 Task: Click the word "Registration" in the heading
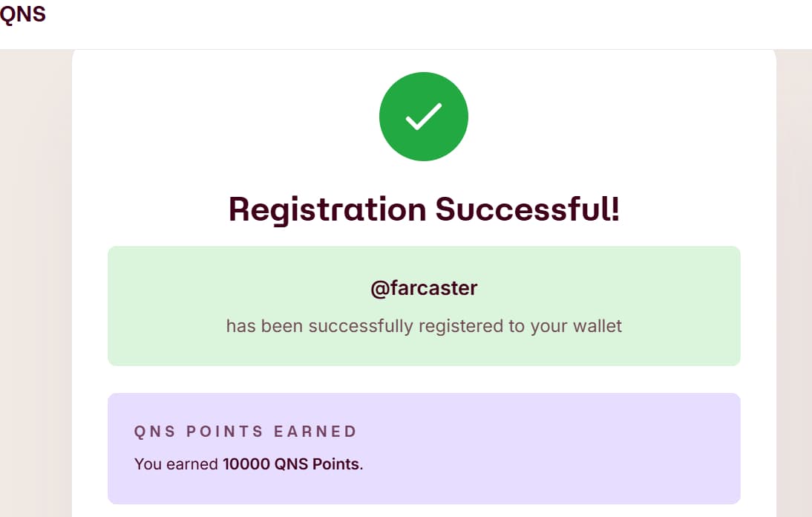pos(327,209)
